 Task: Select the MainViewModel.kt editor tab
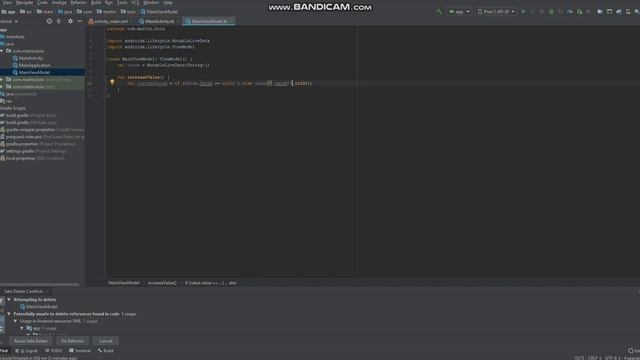[x=209, y=21]
